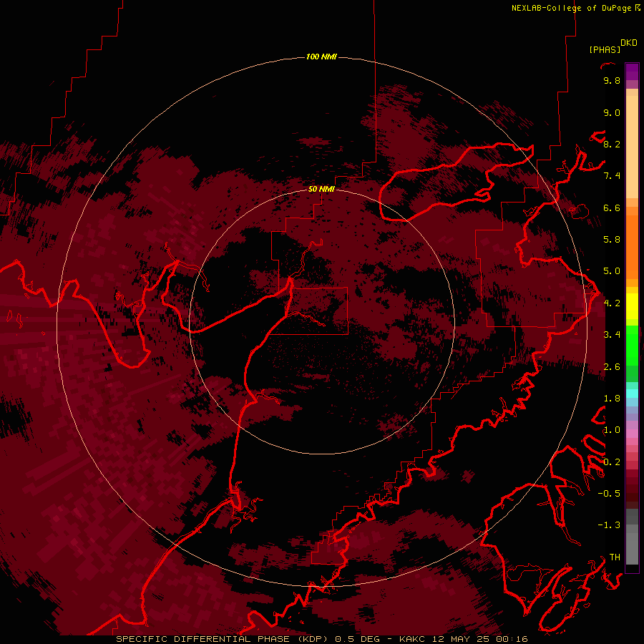The image size is (644, 644).
Task: Click the TH label on color scale
Action: 615,557
